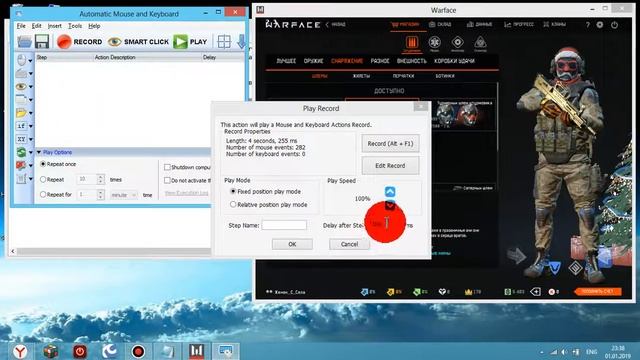The height and width of the screenshot is (360, 640).
Task: Expand the dropdown arrow beside the yellow folder icon
Action: pos(31,113)
